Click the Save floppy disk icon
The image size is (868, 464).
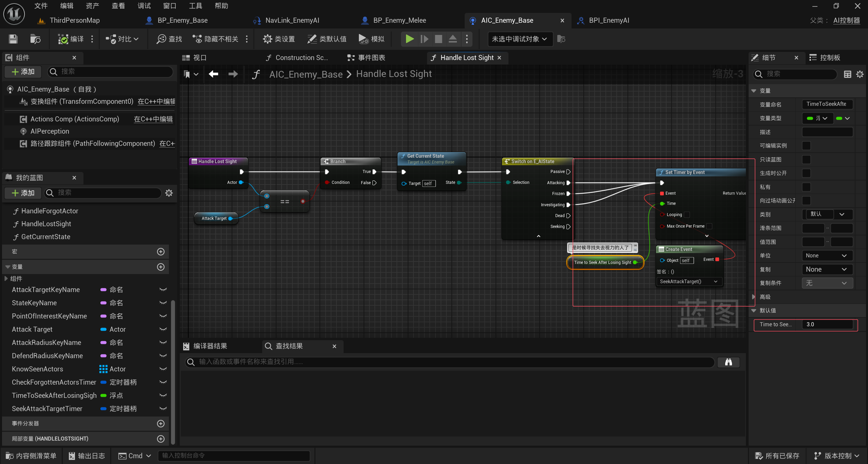pyautogui.click(x=13, y=39)
